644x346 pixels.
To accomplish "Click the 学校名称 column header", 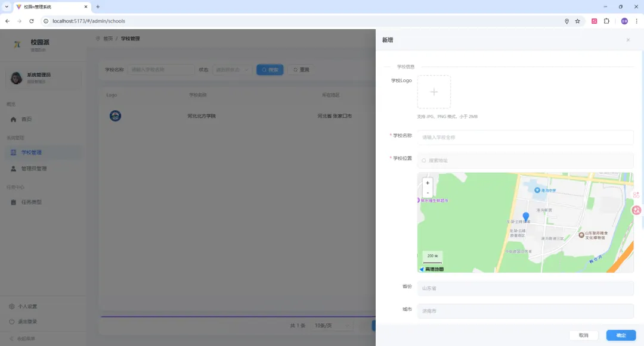I will click(197, 95).
